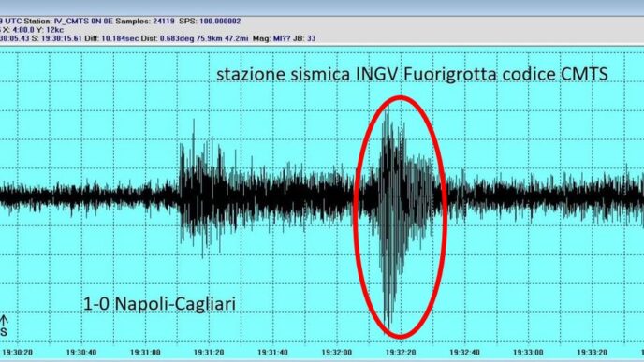Click the 19:32:20 time axis label
644x362 pixels.
401,353
